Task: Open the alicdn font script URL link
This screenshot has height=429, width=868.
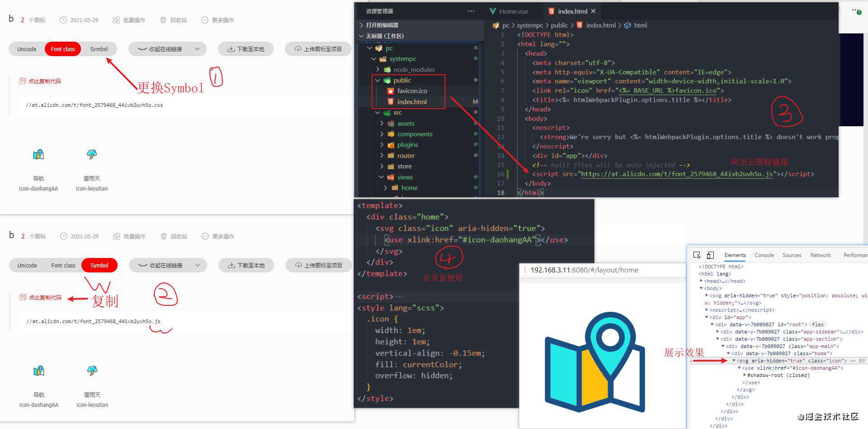Action: [677, 174]
